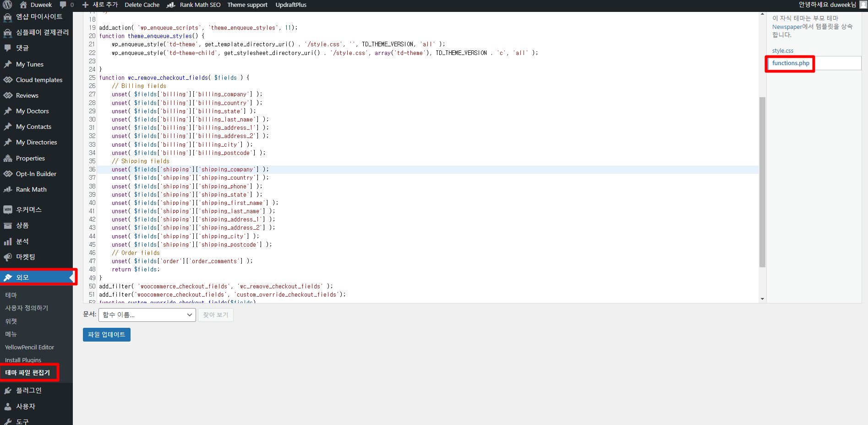
Task: Click the Properties houses icon
Action: [x=8, y=158]
